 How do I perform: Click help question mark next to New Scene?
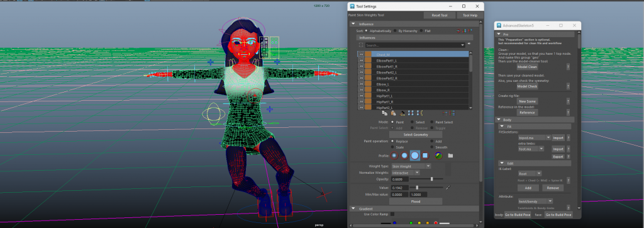568,101
